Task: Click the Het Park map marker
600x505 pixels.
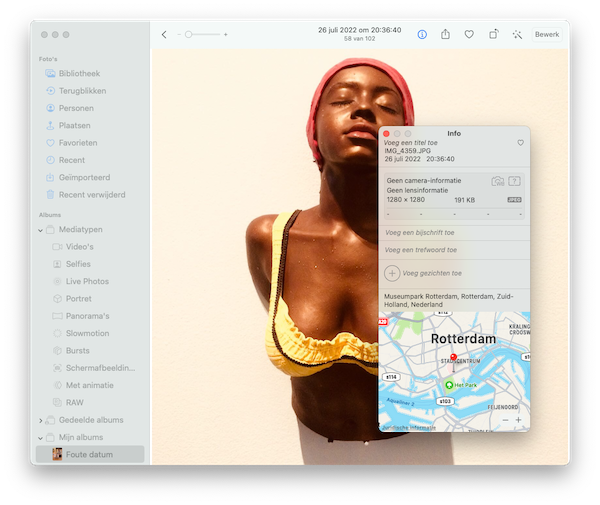Action: pos(449,385)
